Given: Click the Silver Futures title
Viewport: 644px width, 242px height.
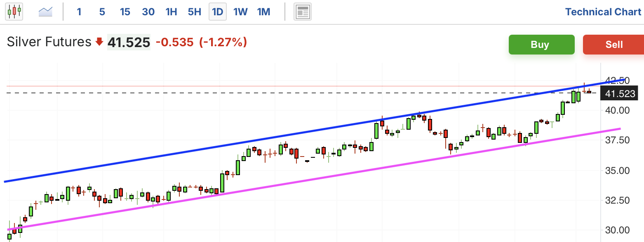Looking at the screenshot, I should 49,42.
